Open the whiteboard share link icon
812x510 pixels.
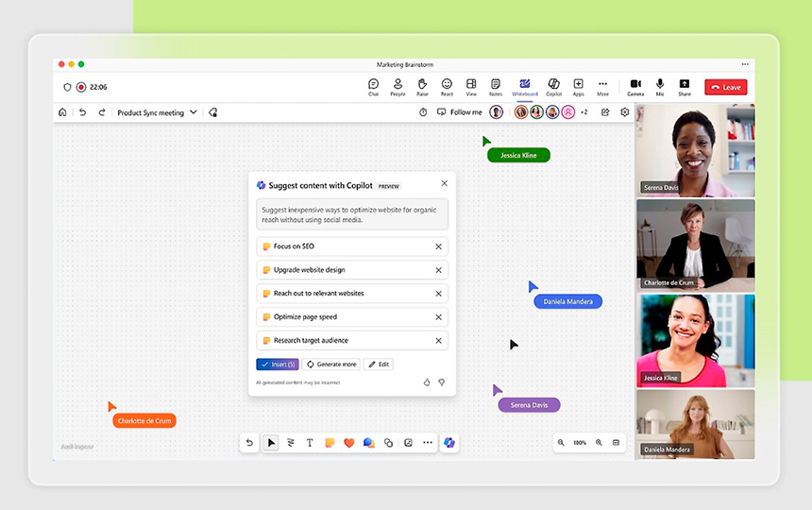pos(605,112)
